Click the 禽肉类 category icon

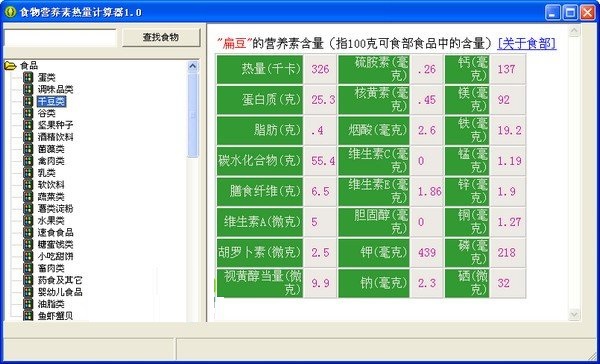(x=28, y=161)
